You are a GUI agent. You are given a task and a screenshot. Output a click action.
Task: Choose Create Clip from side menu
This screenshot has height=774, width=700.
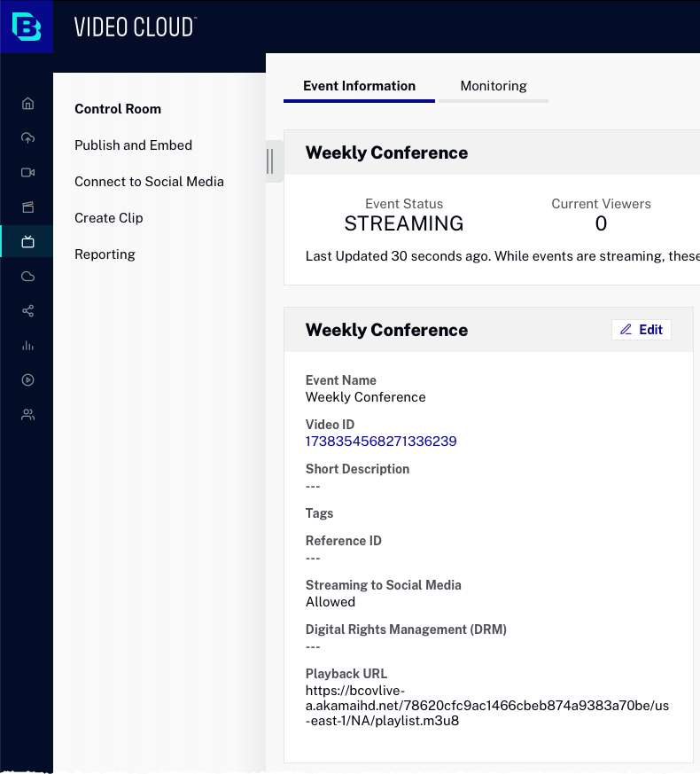click(108, 218)
